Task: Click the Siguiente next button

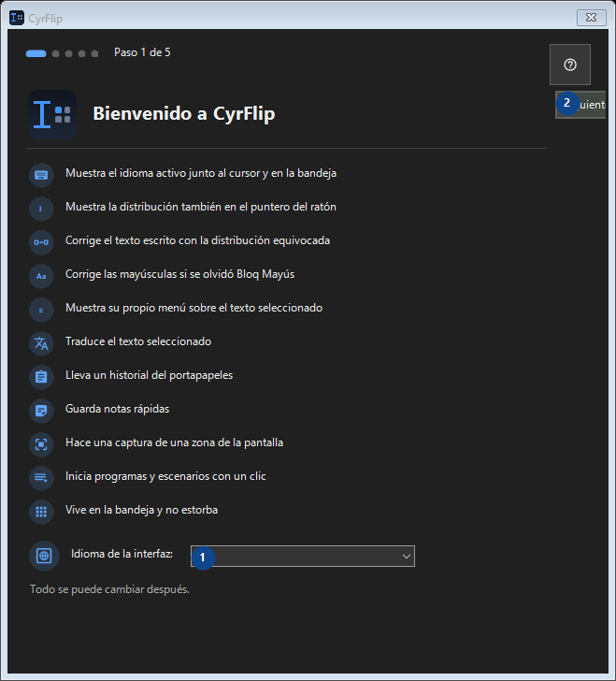Action: point(580,105)
